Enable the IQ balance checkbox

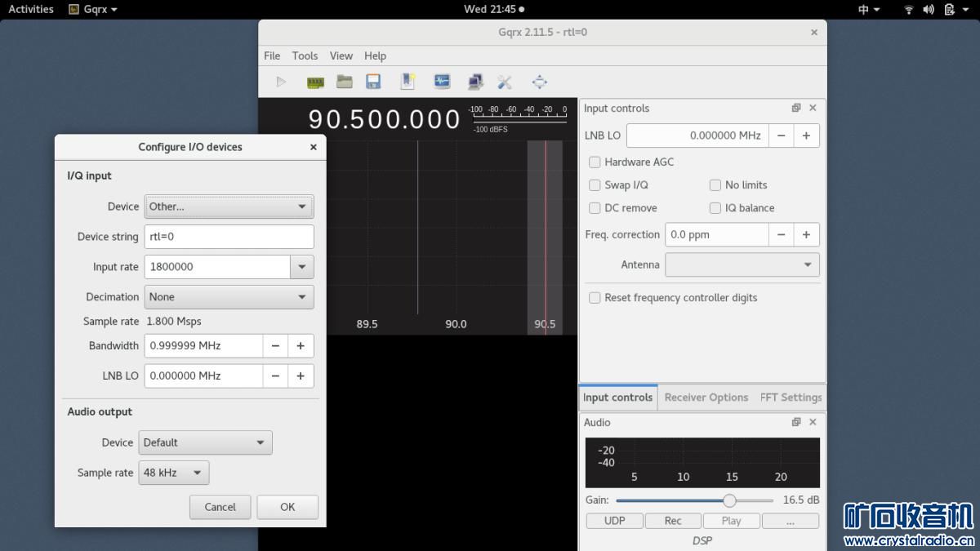715,208
